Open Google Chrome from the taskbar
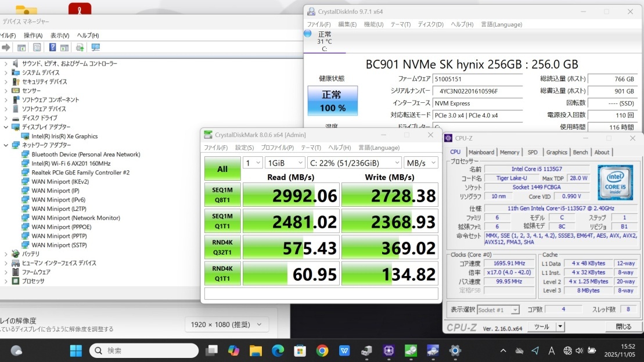Image resolution: width=644 pixels, height=362 pixels. pos(322,350)
